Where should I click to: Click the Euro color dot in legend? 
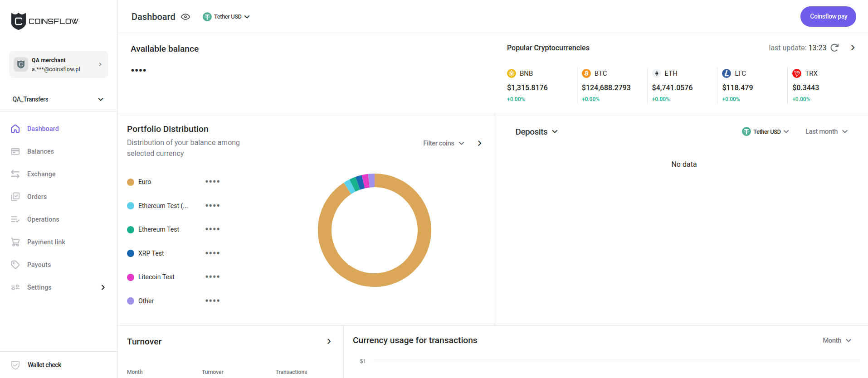pos(131,182)
